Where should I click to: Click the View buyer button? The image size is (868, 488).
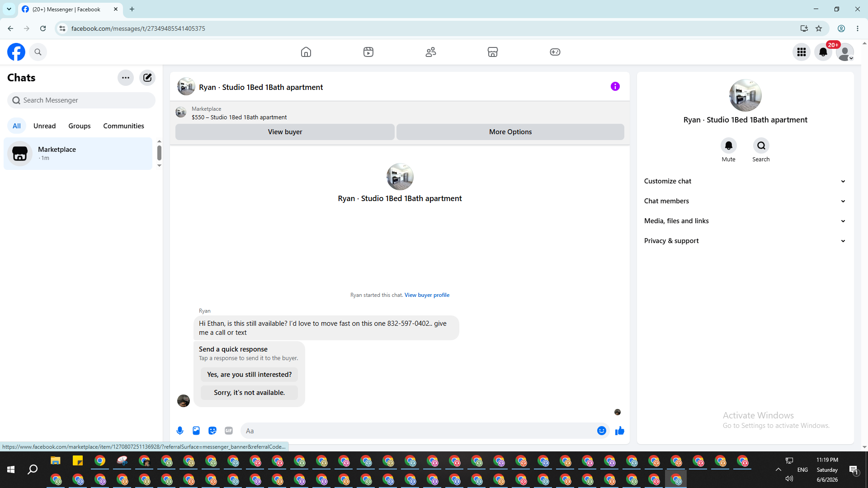click(285, 132)
